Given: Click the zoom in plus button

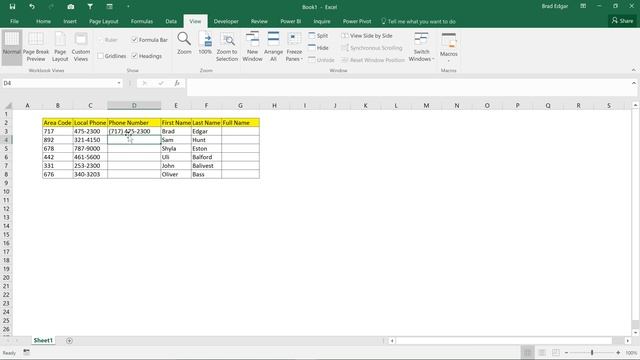Looking at the screenshot, I should click(x=618, y=352).
